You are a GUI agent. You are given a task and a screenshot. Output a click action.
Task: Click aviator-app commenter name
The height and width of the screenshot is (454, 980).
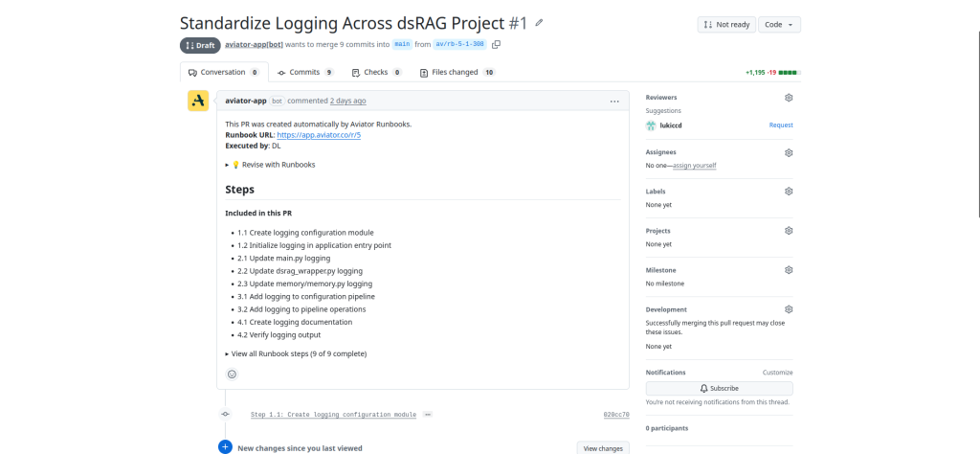pos(246,101)
